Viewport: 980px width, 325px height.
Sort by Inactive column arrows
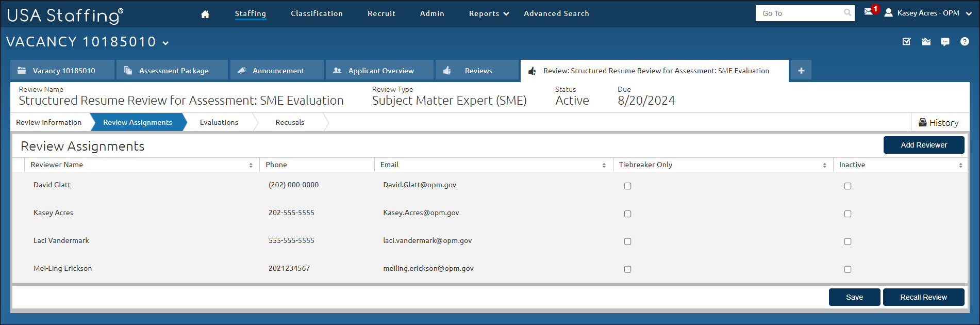pyautogui.click(x=960, y=165)
